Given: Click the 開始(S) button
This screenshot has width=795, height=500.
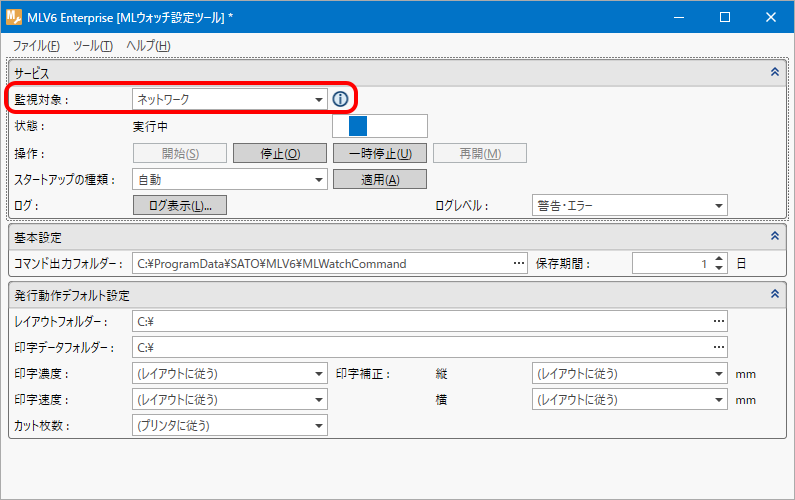Looking at the screenshot, I should point(180,153).
